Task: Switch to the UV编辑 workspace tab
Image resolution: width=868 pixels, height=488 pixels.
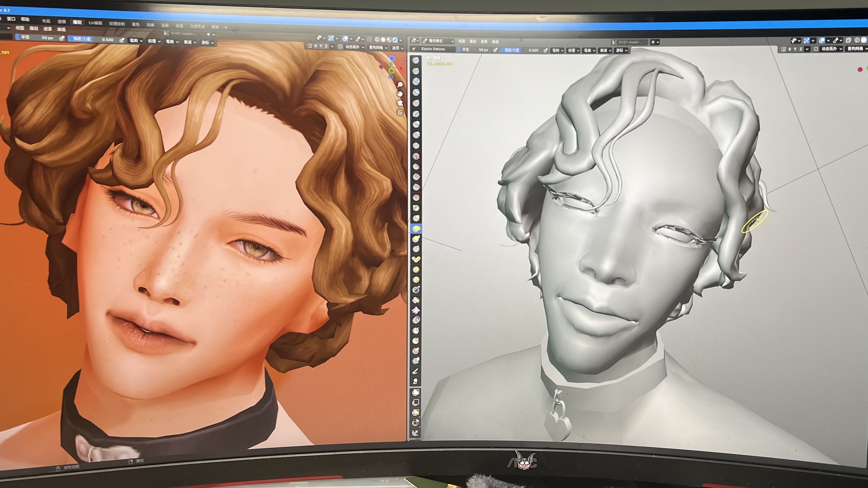Action: tap(95, 23)
